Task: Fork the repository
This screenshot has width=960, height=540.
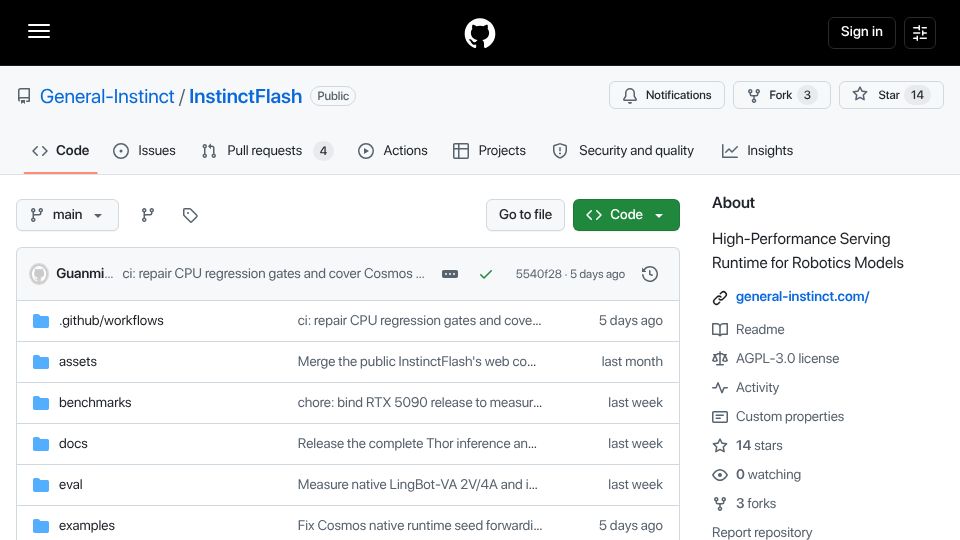Action: pos(782,95)
